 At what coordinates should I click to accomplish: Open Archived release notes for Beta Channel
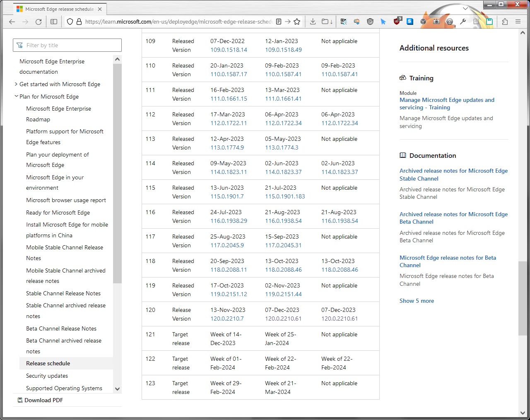[453, 218]
